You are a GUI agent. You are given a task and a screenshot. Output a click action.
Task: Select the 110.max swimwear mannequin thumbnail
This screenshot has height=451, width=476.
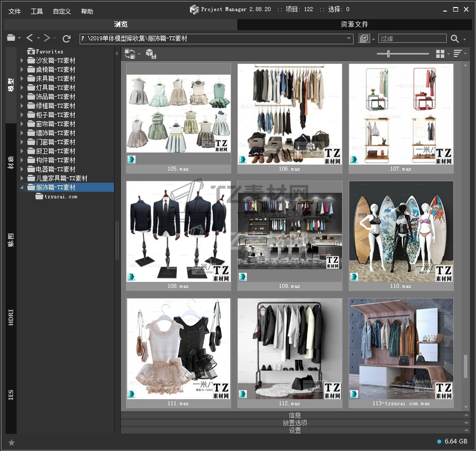[401, 232]
